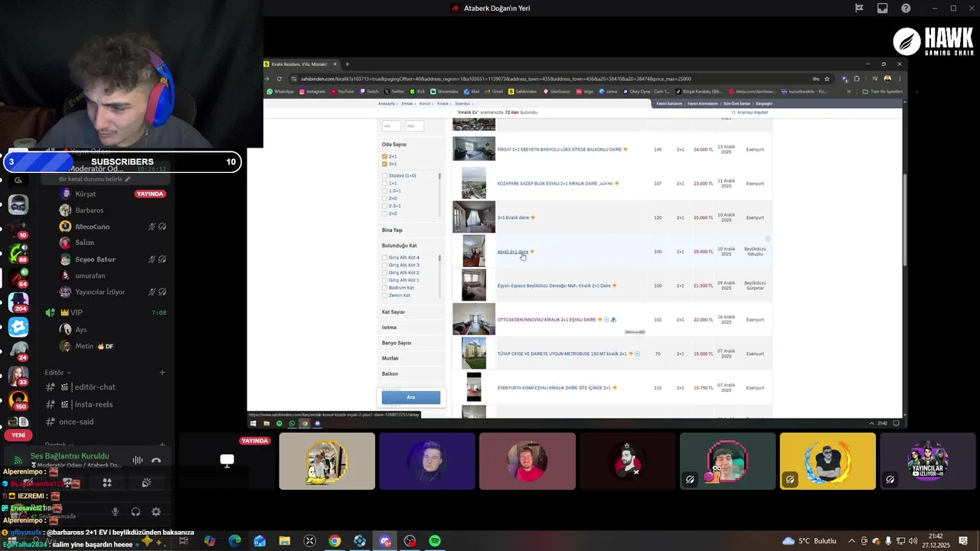Open Outlook mail from the taskbar
The image size is (980, 551).
pos(260,541)
